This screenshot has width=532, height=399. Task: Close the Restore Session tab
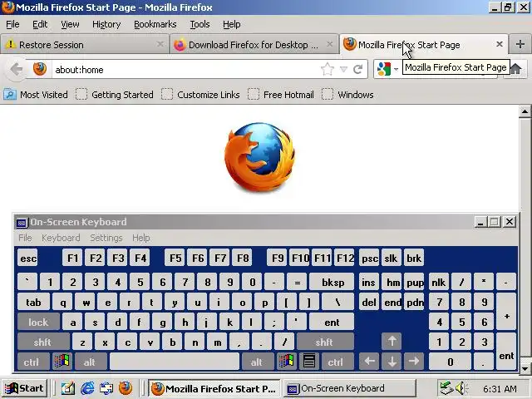160,44
